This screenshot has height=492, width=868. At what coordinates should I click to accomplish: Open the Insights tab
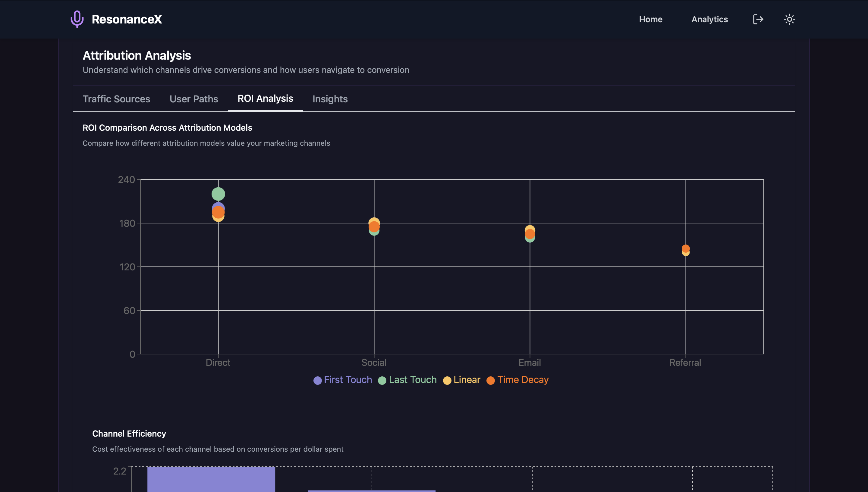pos(330,99)
